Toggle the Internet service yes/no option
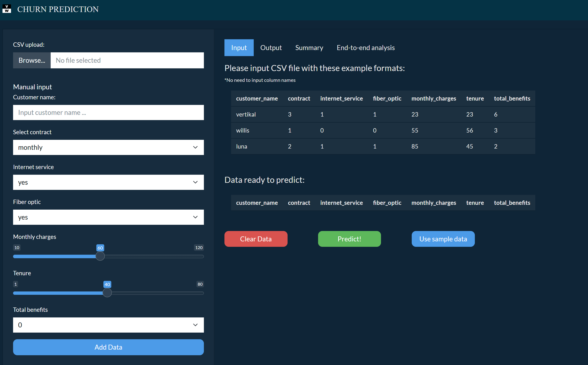Image resolution: width=588 pixels, height=365 pixels. (x=108, y=182)
